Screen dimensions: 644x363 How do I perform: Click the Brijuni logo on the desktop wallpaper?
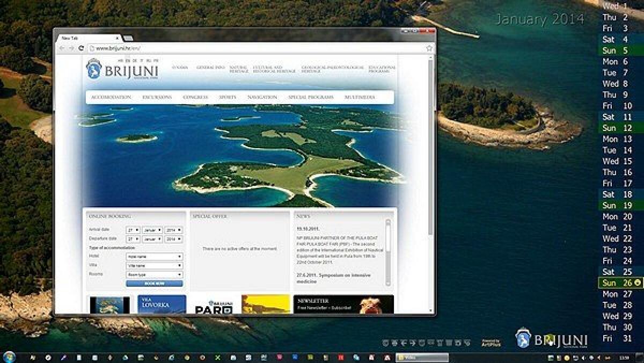tap(523, 338)
